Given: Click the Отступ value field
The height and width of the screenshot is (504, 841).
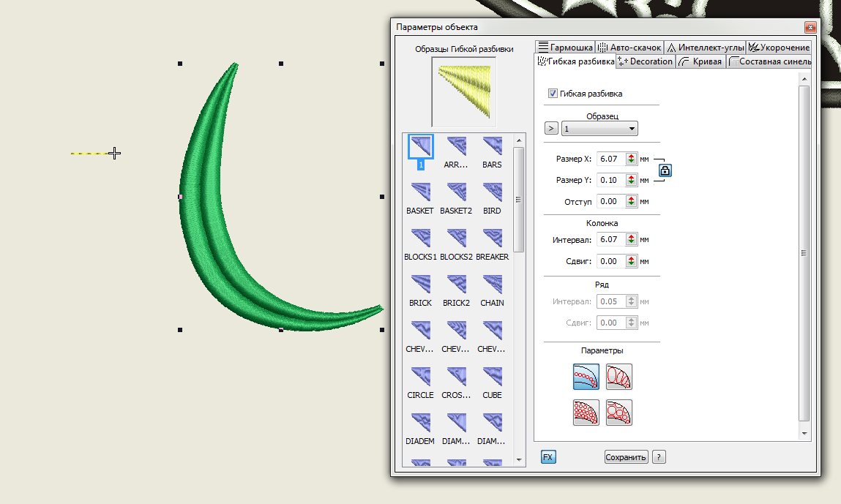Looking at the screenshot, I should 611,202.
